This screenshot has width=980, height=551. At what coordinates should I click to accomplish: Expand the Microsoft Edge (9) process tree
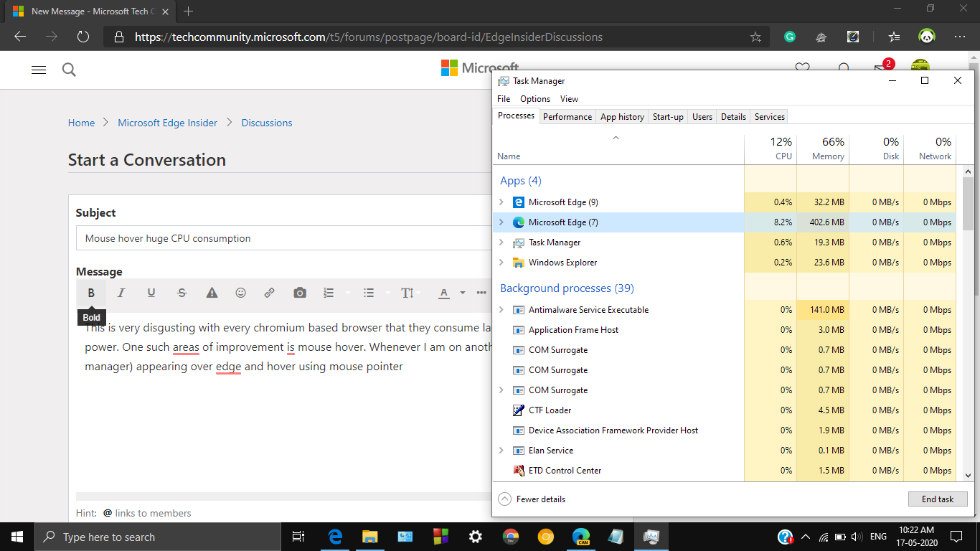[501, 202]
